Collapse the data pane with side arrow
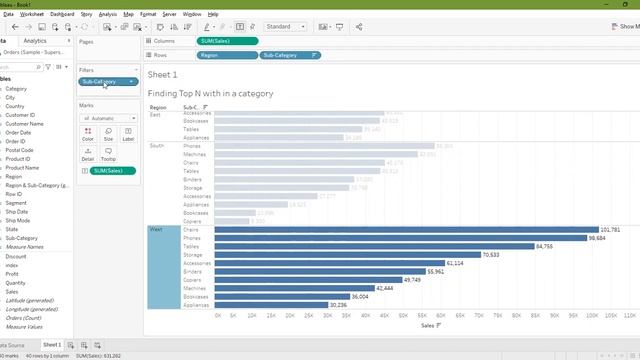The height and width of the screenshot is (360, 640). click(69, 41)
